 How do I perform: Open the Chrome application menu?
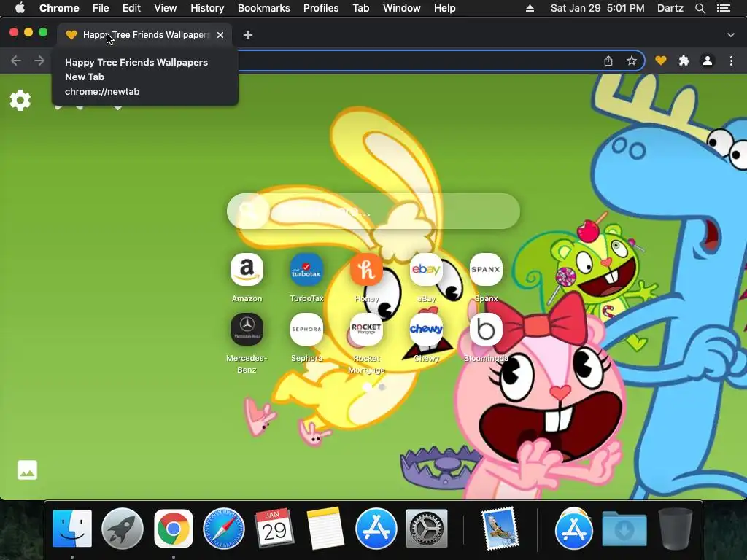(x=59, y=8)
